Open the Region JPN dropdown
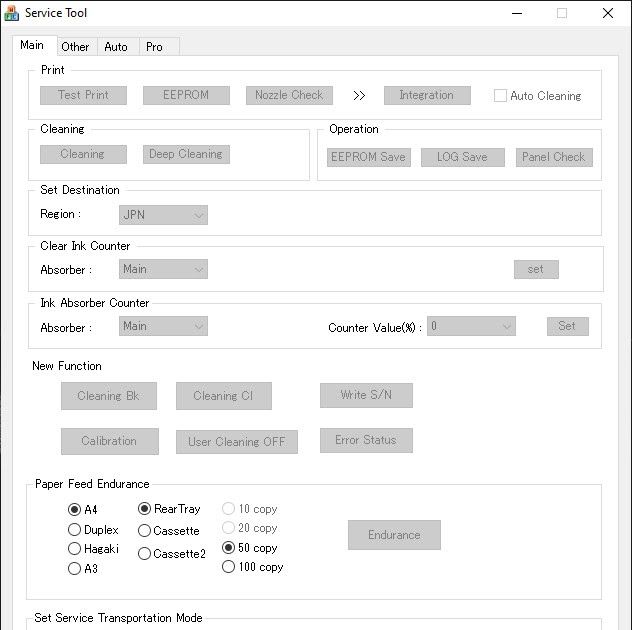The image size is (632, 630). point(163,215)
